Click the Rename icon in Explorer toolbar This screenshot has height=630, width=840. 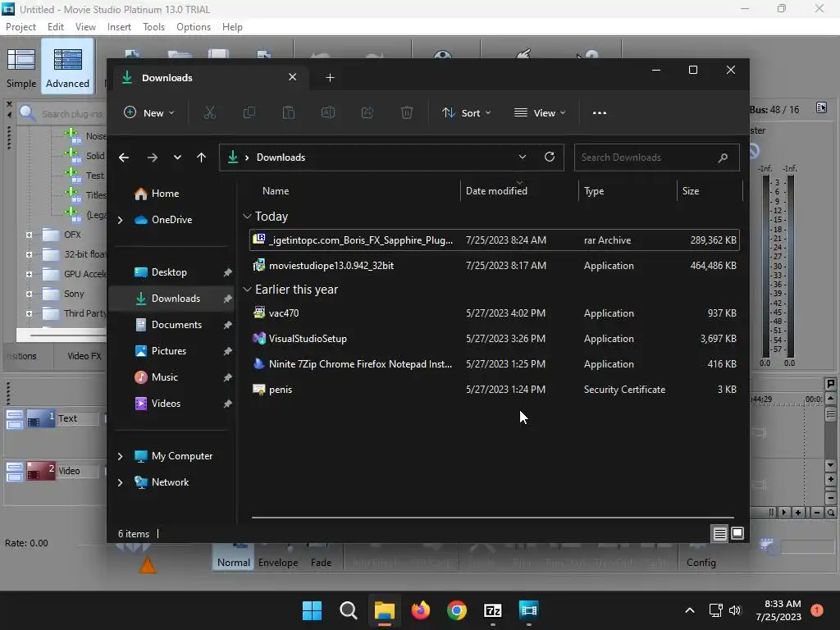[328, 112]
